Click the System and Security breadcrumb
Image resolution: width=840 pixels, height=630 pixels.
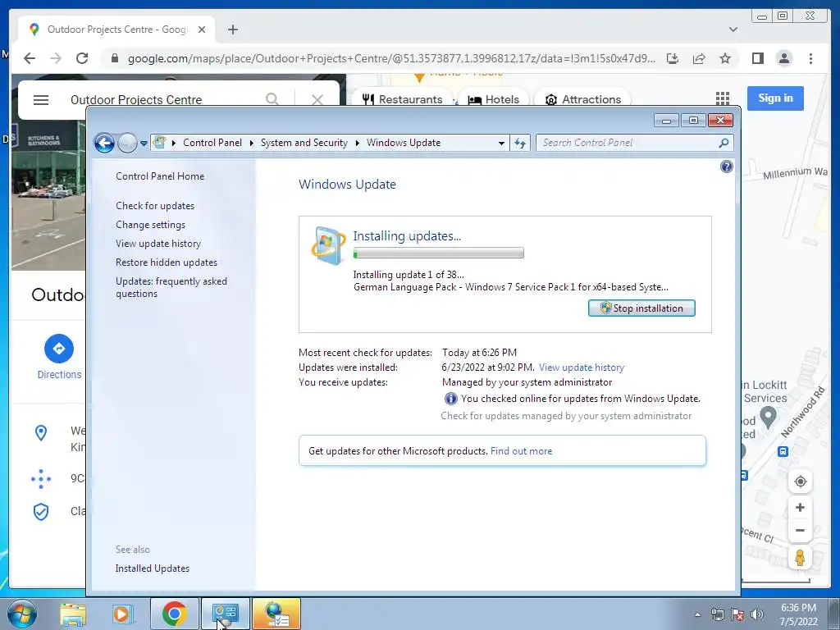(304, 143)
